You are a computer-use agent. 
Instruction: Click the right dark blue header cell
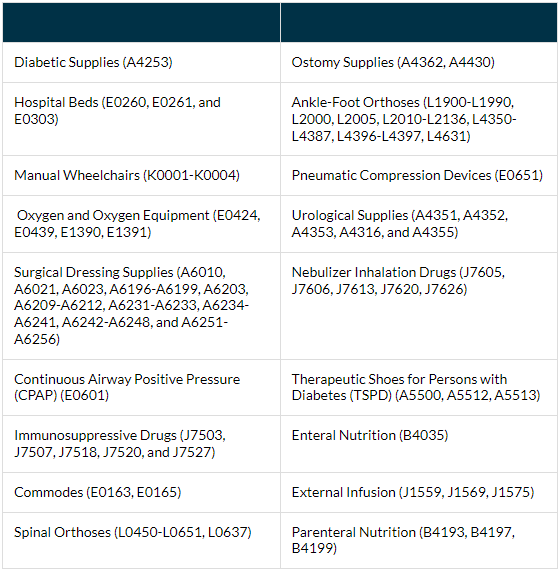coord(419,22)
